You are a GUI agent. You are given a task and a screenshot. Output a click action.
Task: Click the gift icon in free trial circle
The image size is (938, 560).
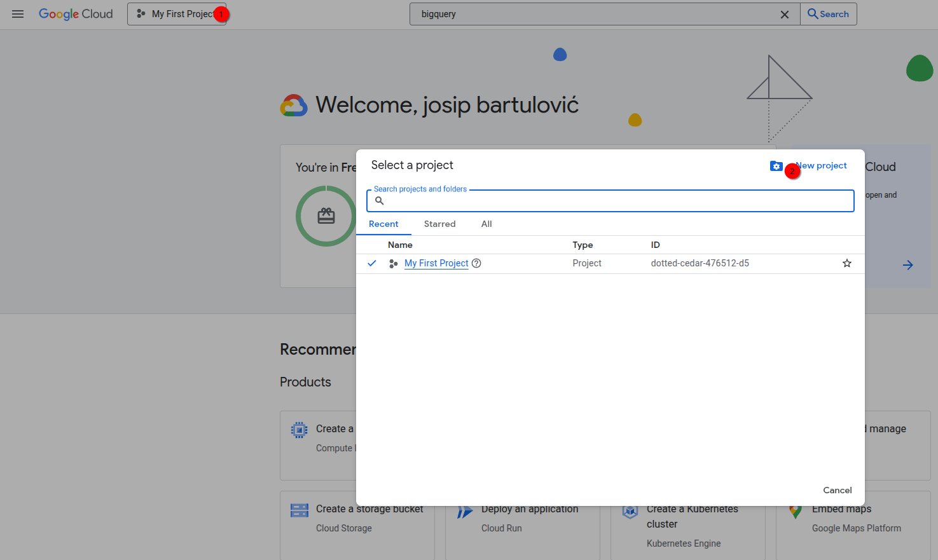[x=326, y=216]
